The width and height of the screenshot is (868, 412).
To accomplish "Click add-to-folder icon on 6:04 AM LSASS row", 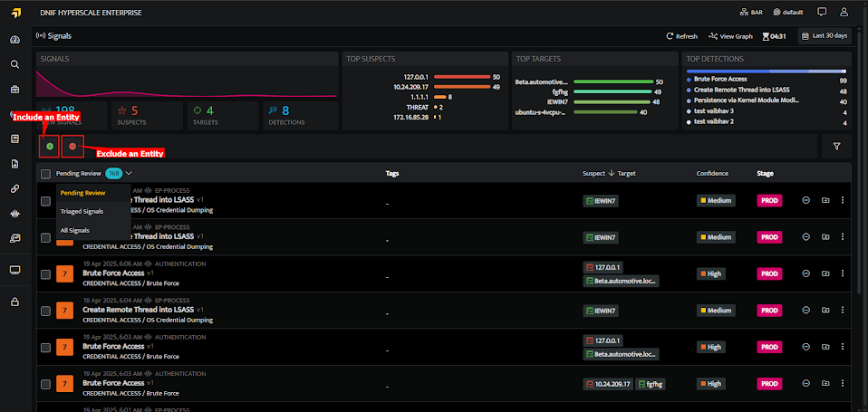I will pos(825,311).
